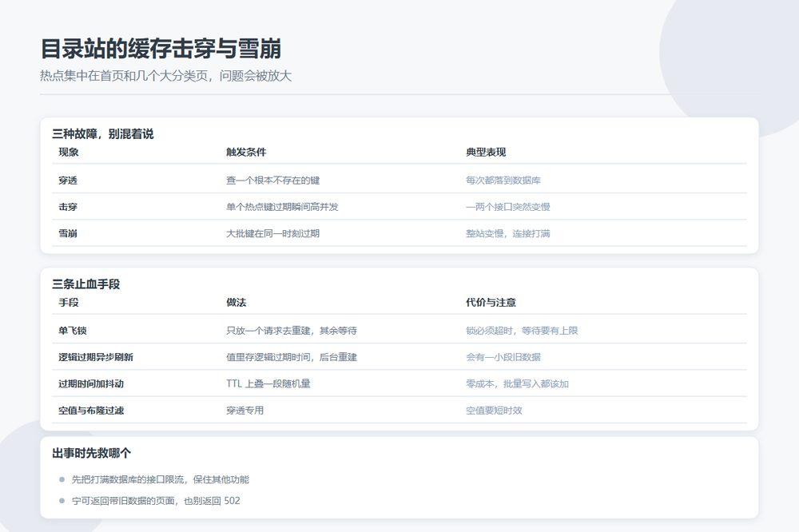Click the cell 会有一小段旧数据
Screen dimensions: 799x532
[x=503, y=357]
